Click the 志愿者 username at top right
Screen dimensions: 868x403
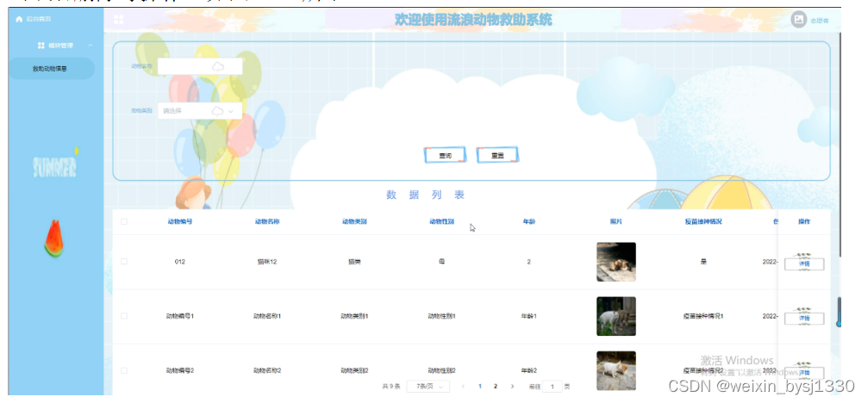819,21
